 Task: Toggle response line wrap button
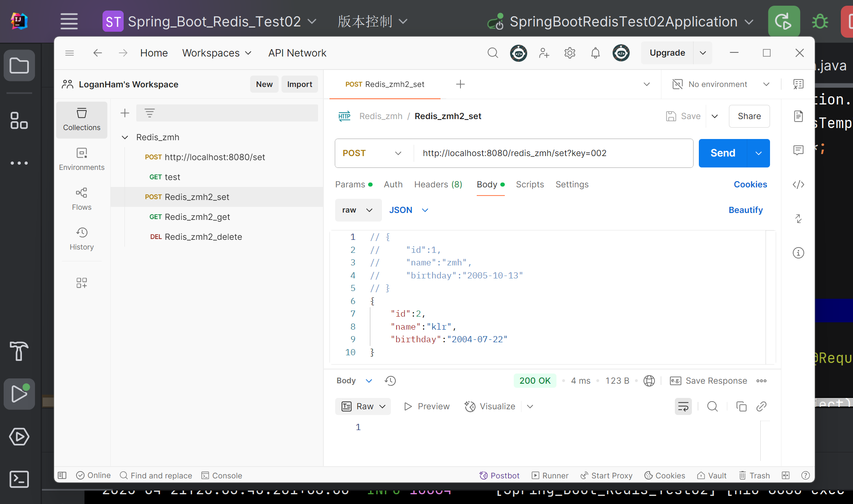(x=683, y=406)
